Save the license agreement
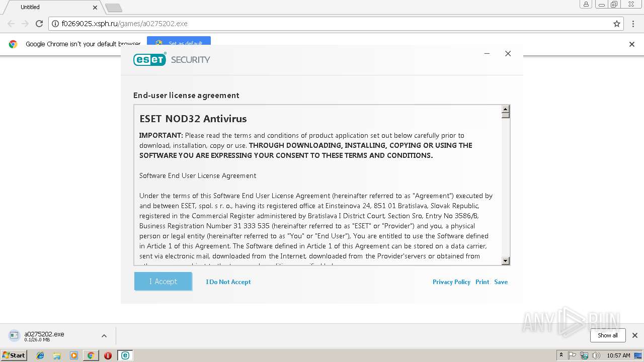The image size is (644, 362). (x=501, y=282)
